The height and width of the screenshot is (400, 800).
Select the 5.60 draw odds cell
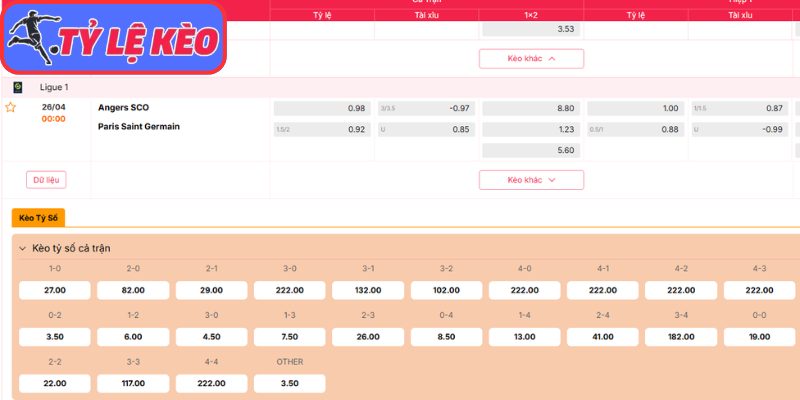531,150
